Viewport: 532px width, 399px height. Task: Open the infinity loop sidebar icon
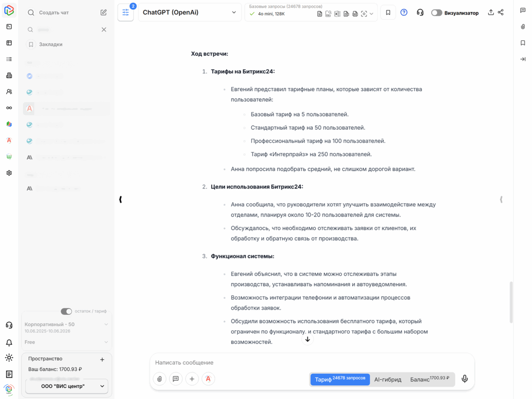pos(9,108)
